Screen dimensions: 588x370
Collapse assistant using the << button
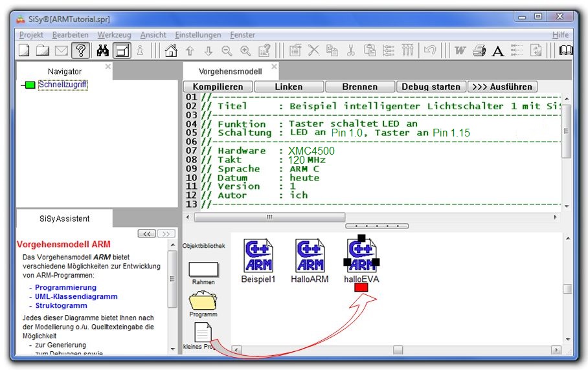pyautogui.click(x=146, y=234)
